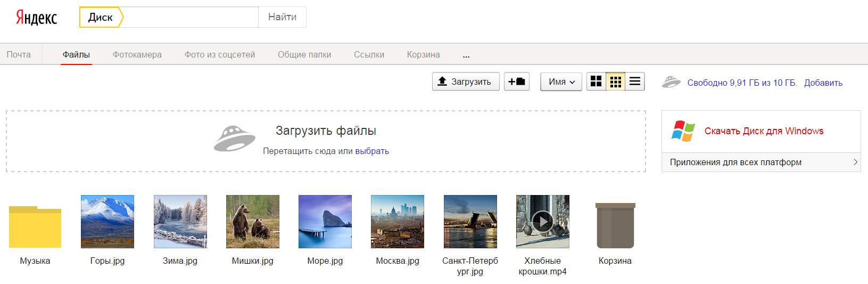Click the Загрузить файлы heading

point(326,131)
